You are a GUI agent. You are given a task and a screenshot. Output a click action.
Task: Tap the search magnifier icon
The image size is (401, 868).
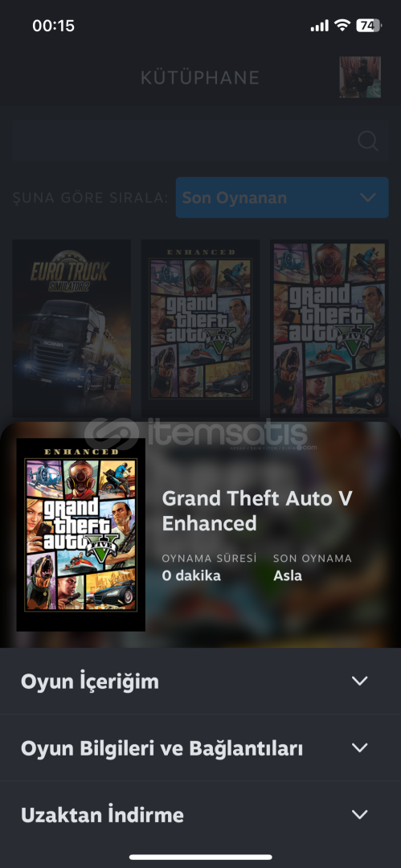click(x=368, y=141)
